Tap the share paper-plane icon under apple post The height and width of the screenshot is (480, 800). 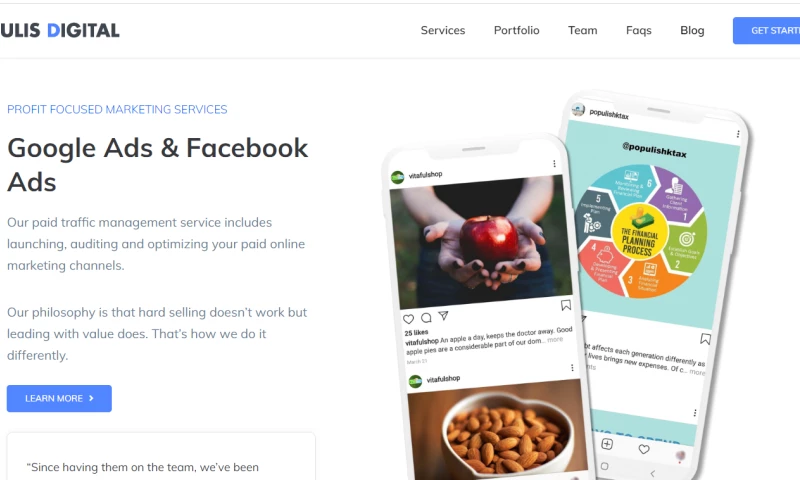coord(443,316)
